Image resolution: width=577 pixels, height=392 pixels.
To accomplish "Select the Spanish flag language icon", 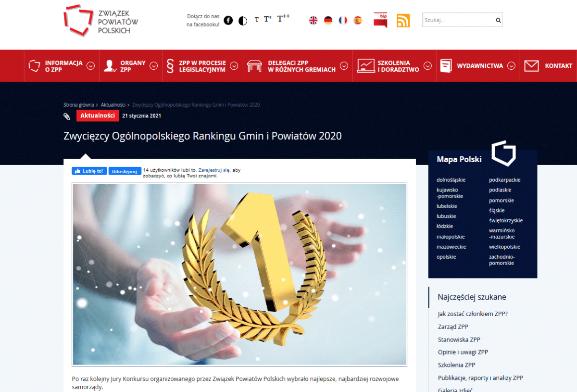I will pyautogui.click(x=358, y=20).
